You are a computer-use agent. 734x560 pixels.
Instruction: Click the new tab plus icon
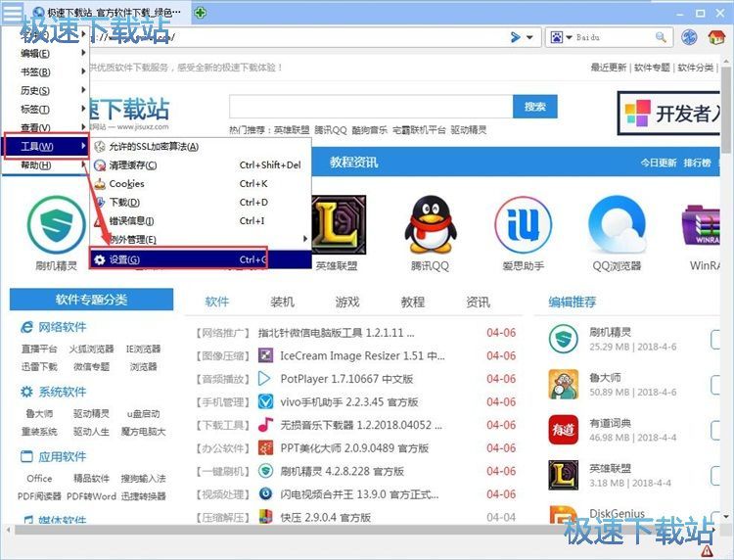(200, 13)
